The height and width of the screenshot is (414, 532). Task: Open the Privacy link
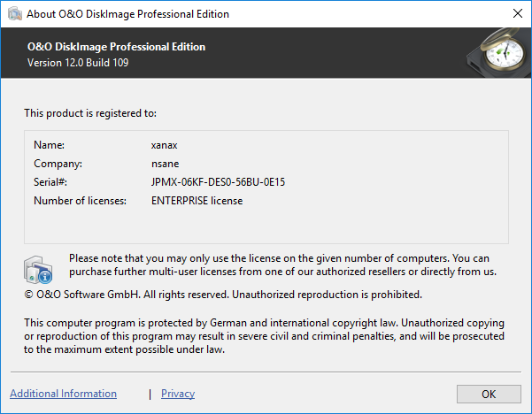(178, 394)
